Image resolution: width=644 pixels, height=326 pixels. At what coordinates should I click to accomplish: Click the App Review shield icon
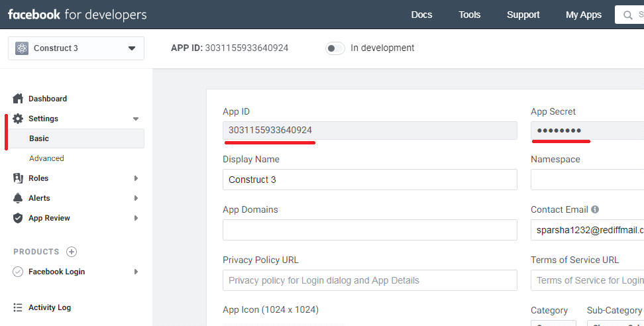coord(18,218)
